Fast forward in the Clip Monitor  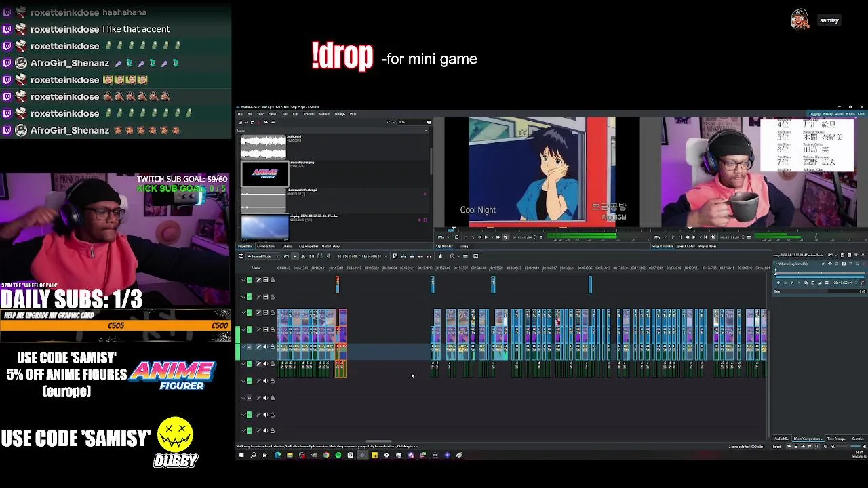click(x=498, y=237)
